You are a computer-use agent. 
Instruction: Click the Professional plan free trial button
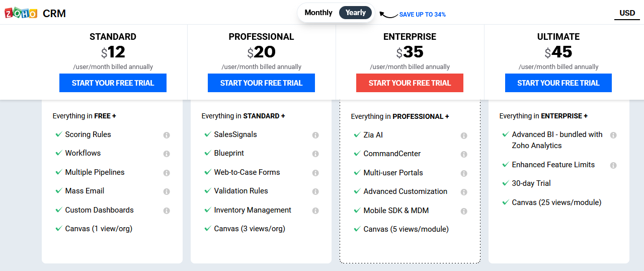click(x=261, y=83)
